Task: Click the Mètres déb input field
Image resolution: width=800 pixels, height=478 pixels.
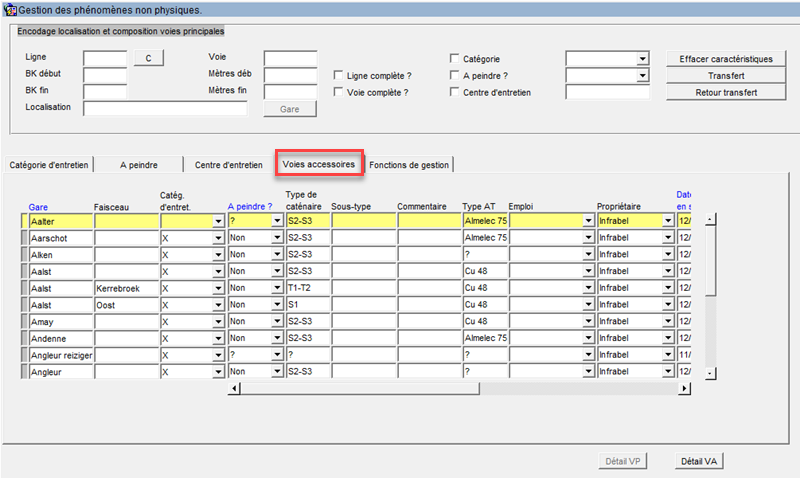Action: click(x=291, y=75)
